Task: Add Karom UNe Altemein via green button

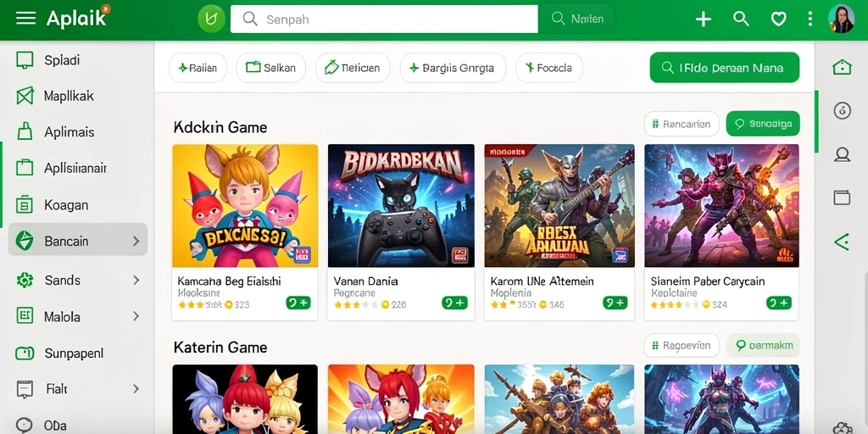Action: pos(615,303)
